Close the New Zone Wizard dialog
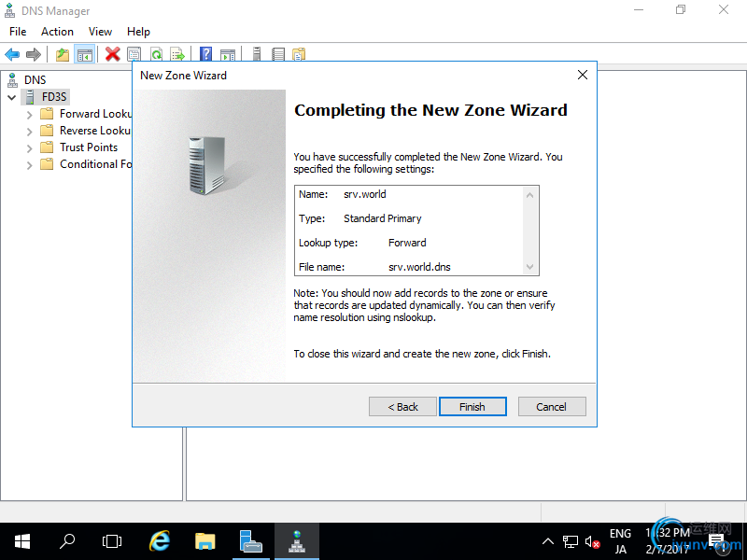Screen dimensions: 747x560 point(582,75)
